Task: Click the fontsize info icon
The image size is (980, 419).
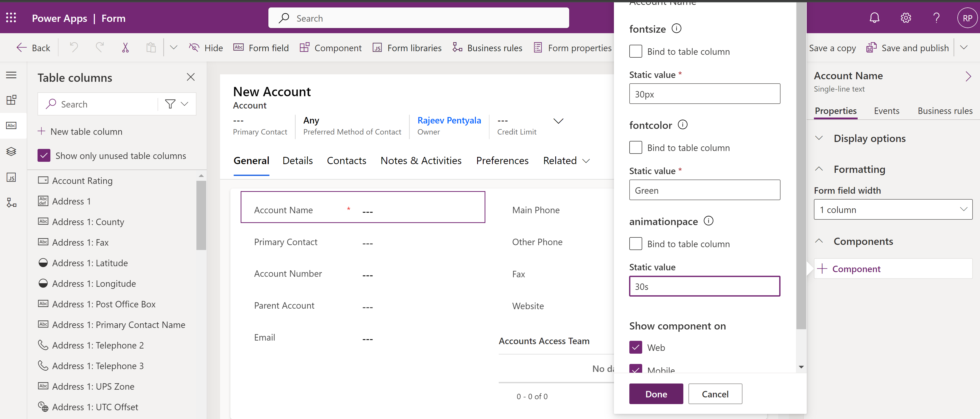Action: [x=676, y=29]
